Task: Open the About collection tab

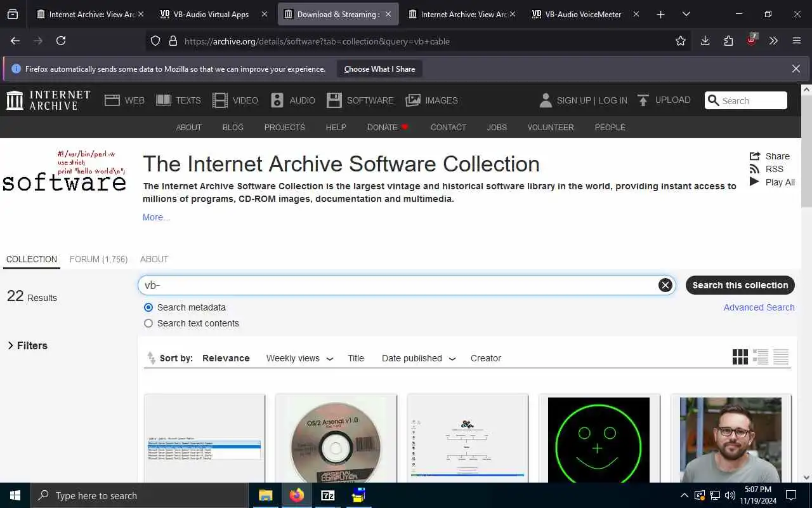Action: (154, 259)
